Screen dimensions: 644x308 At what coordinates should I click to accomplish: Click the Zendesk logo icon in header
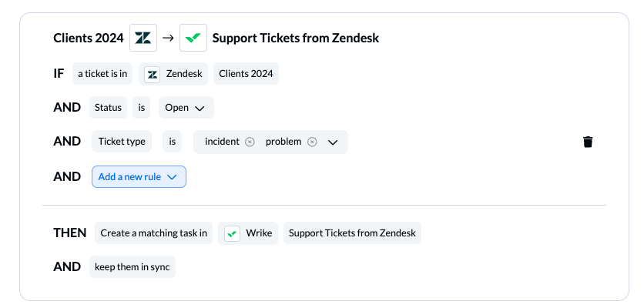coord(143,38)
